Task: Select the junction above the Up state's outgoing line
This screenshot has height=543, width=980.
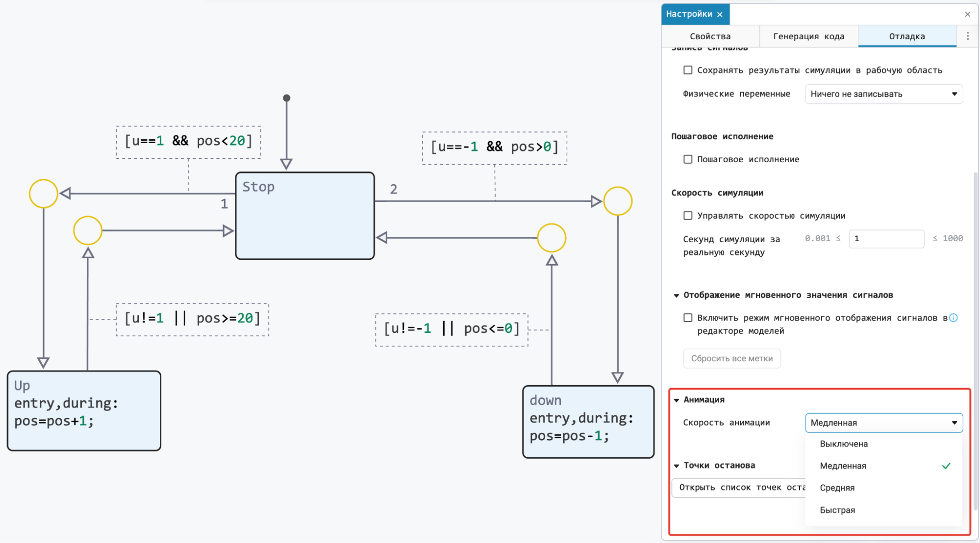Action: point(88,230)
